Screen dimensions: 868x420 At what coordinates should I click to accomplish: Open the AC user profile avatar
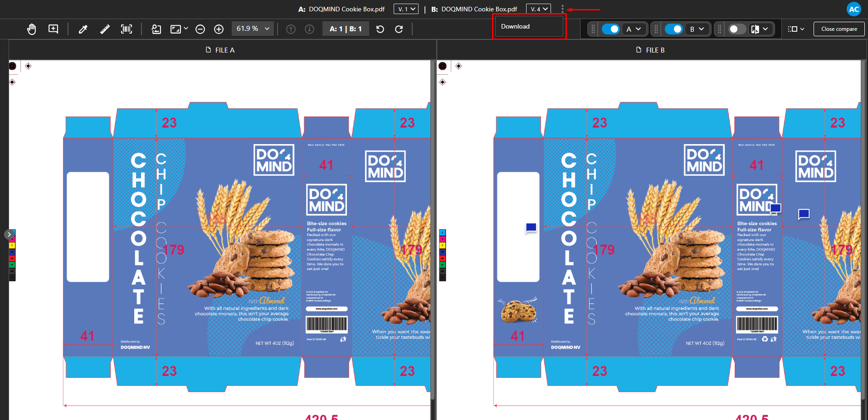click(x=854, y=9)
